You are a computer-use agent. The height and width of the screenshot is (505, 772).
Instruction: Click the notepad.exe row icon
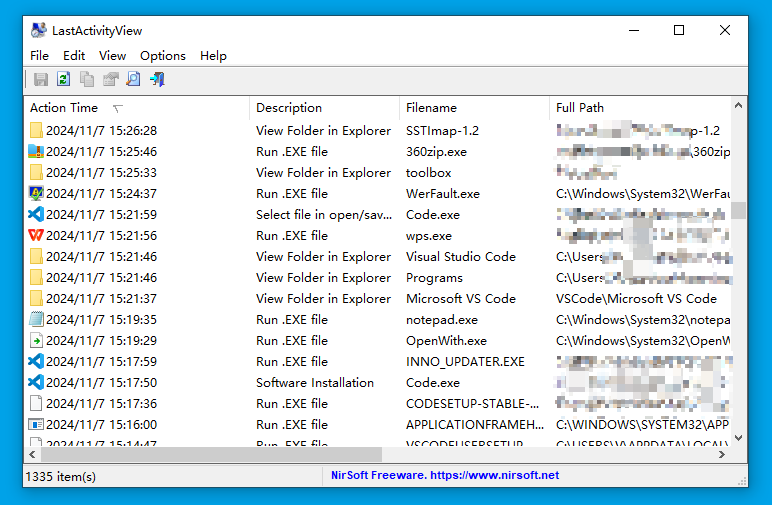tap(36, 319)
